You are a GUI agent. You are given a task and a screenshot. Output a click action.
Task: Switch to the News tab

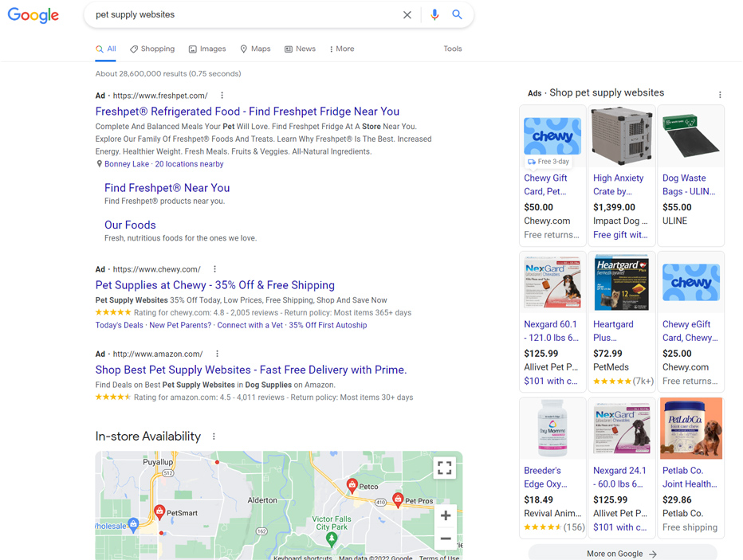coord(300,49)
